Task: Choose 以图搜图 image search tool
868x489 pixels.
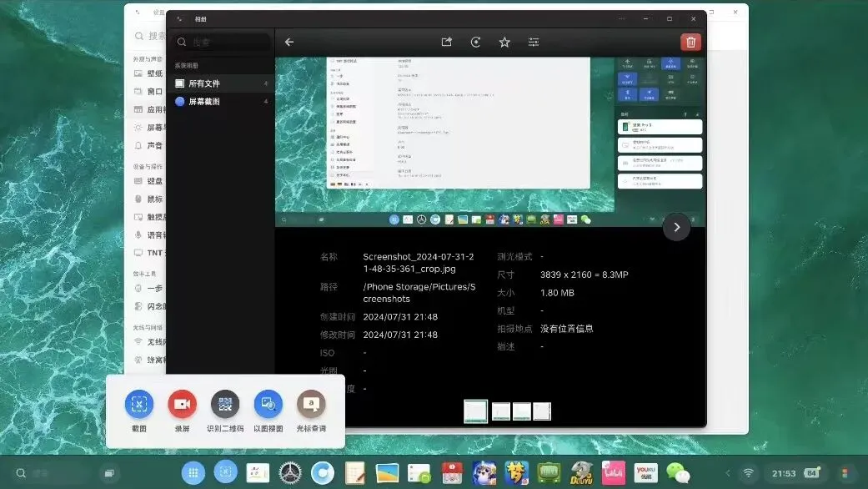Action: [x=268, y=411]
